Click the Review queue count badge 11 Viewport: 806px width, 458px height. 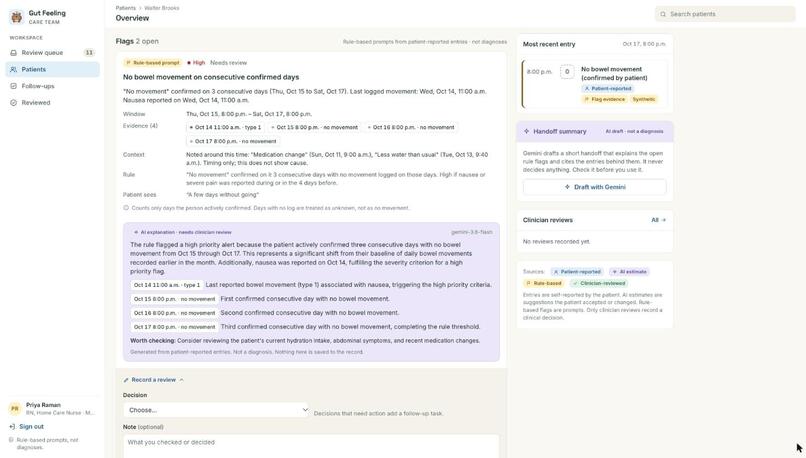(x=89, y=52)
